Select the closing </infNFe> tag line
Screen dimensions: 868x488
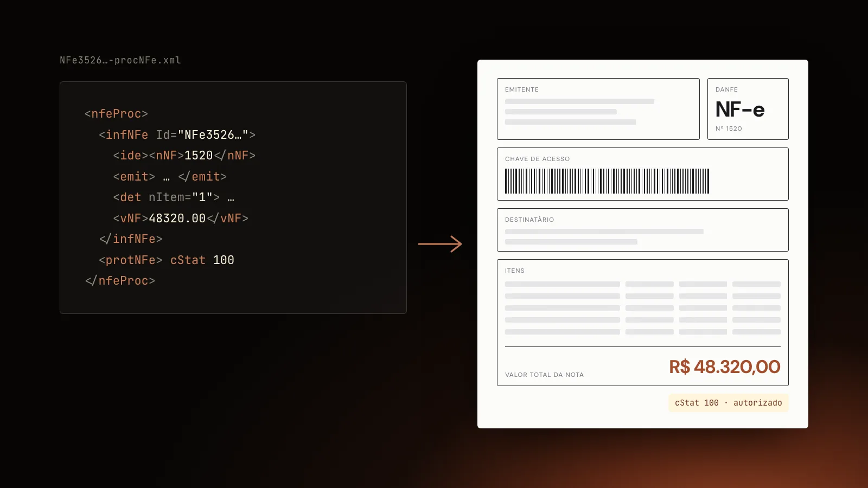click(131, 239)
